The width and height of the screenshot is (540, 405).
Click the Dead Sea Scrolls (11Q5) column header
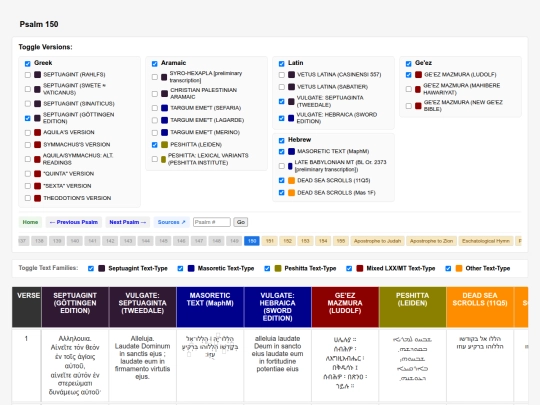coord(480,307)
